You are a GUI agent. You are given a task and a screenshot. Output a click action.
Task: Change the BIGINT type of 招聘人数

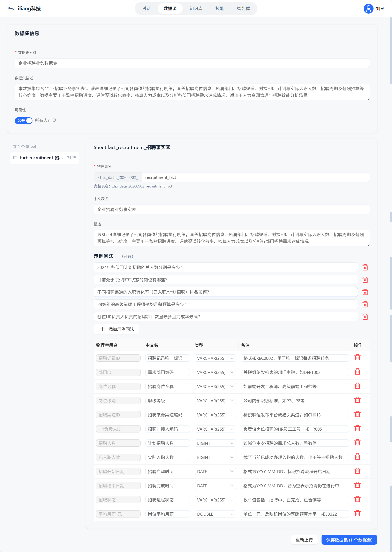tap(215, 443)
